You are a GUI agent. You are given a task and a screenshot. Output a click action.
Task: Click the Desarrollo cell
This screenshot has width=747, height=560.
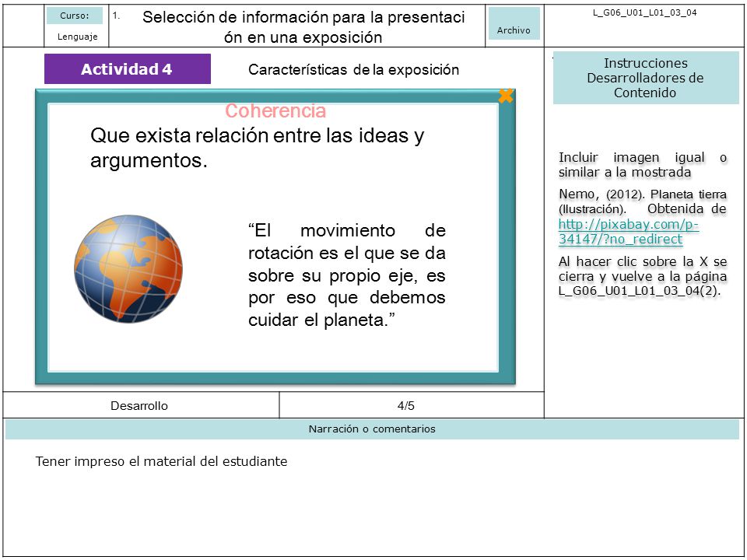click(139, 406)
